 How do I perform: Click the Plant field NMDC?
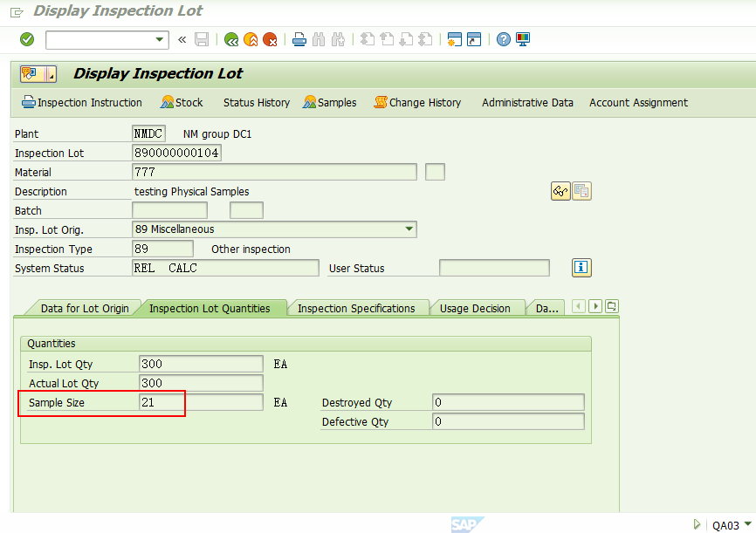[148, 133]
